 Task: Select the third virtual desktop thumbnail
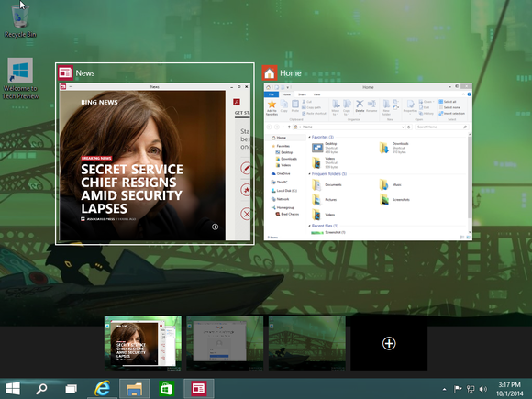coord(307,343)
